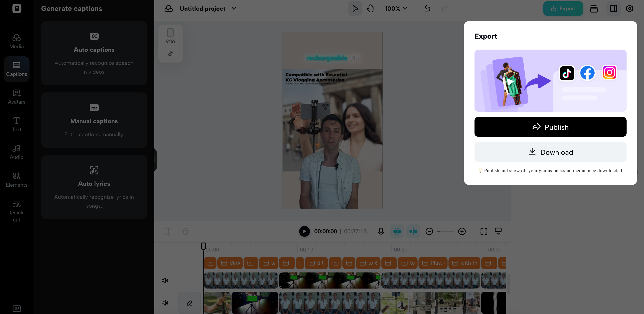This screenshot has width=644, height=314.
Task: Expand the Untitled project name menu
Action: [x=234, y=8]
